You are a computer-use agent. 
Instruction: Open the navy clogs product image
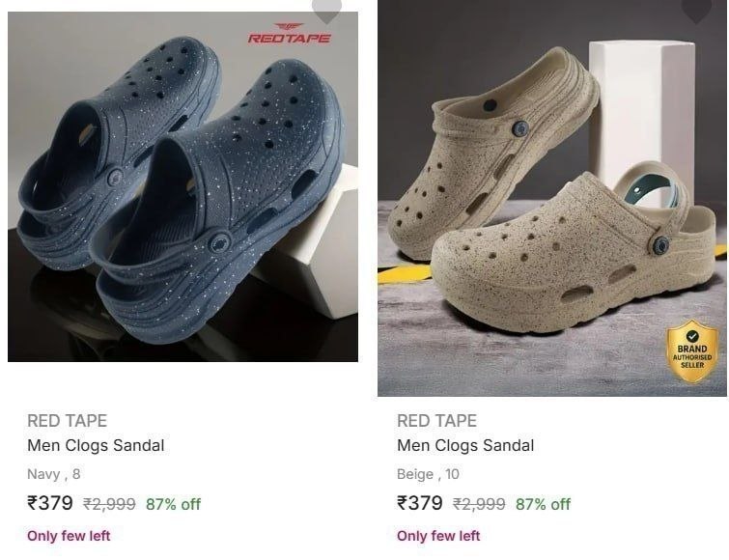(x=182, y=186)
